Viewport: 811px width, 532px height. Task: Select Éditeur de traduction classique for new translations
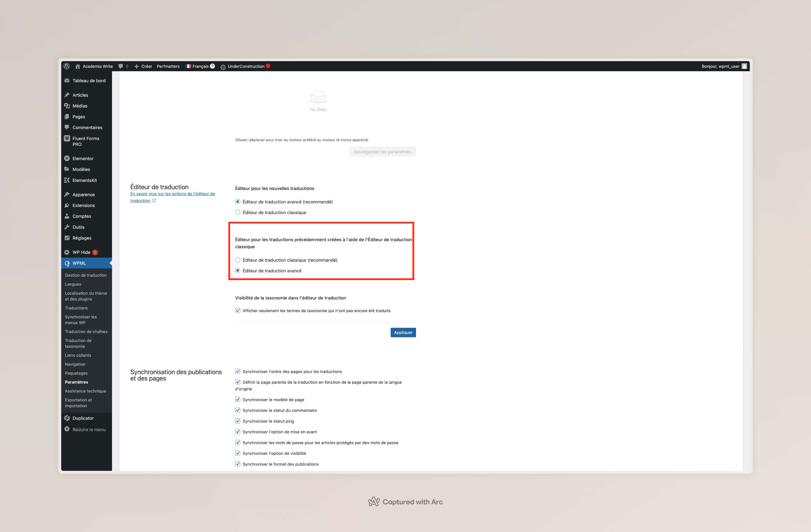coord(237,212)
